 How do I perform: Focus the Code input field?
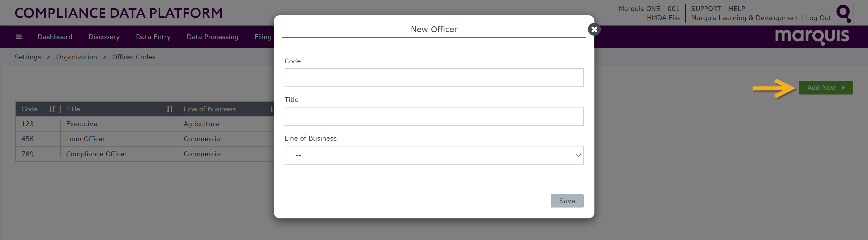pos(434,78)
